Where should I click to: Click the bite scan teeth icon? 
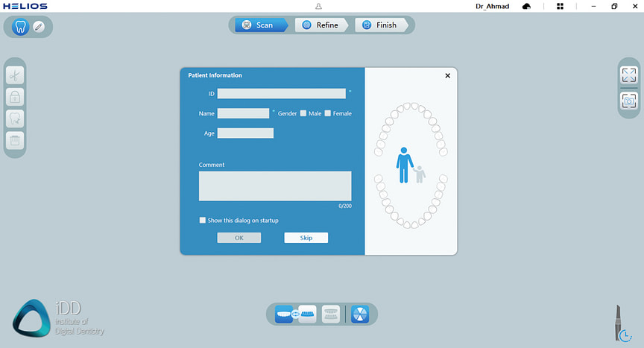pos(331,314)
